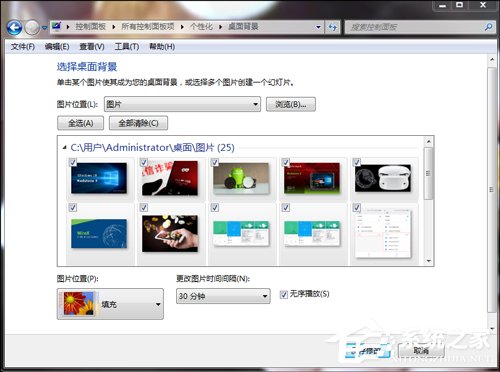500x372 pixels.
Task: Open the 30 分钟 interval dropdown
Action: [x=223, y=296]
